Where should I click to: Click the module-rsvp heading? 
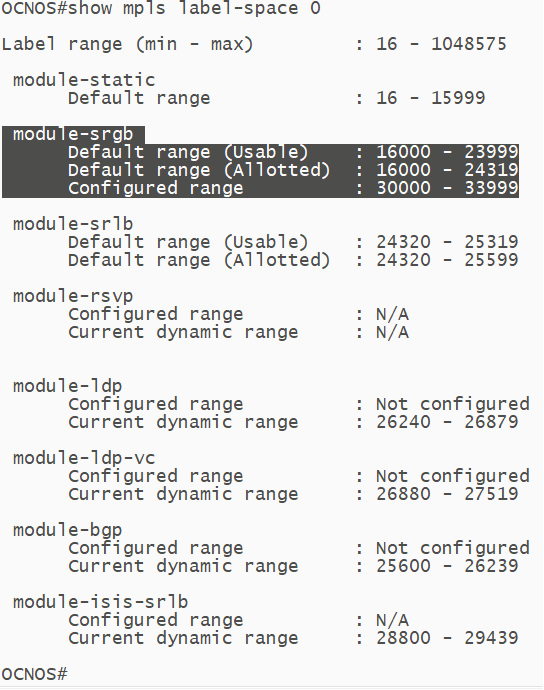pos(73,296)
